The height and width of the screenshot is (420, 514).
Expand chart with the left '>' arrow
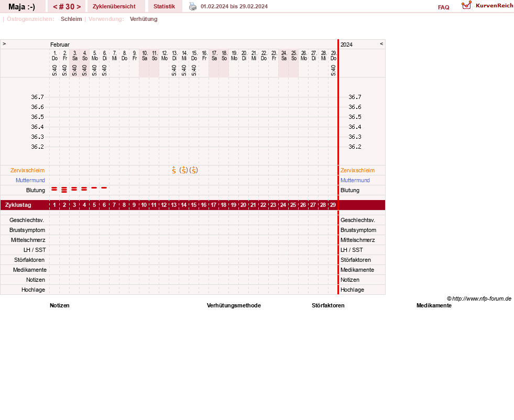(x=4, y=44)
